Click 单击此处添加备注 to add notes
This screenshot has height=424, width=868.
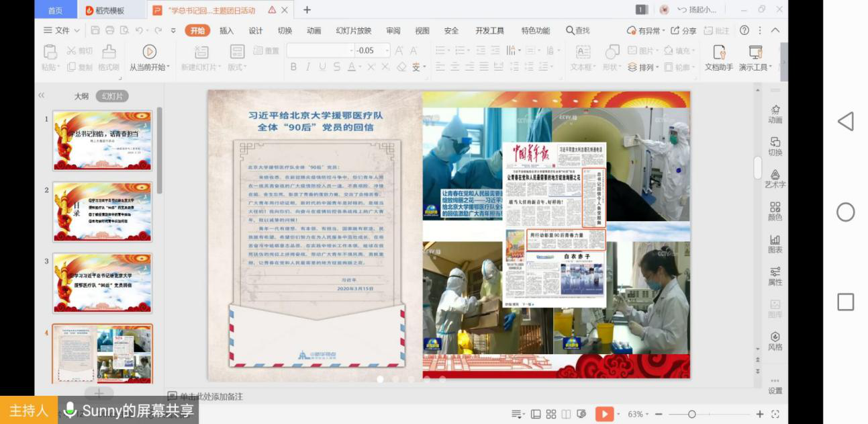[x=211, y=396]
